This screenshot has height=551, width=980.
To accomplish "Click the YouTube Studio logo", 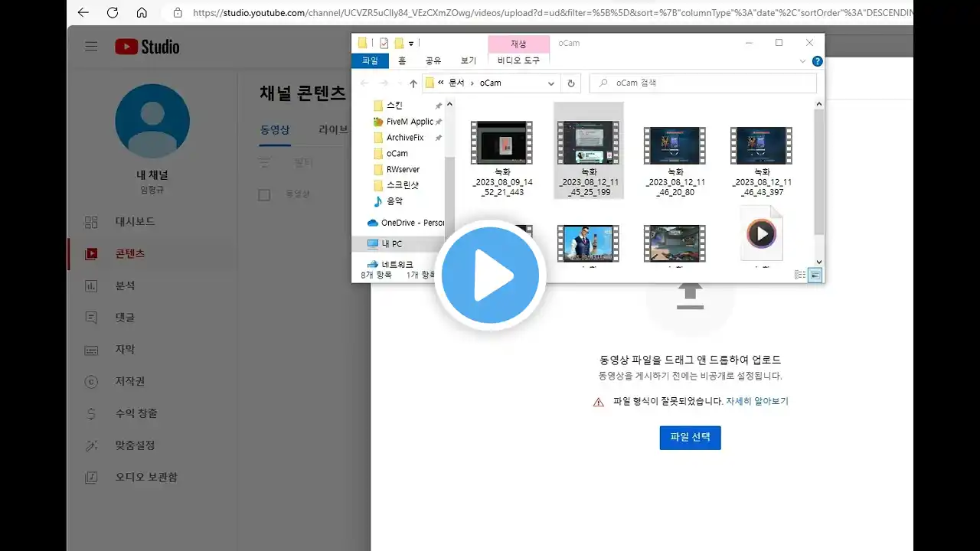I will 147,47.
